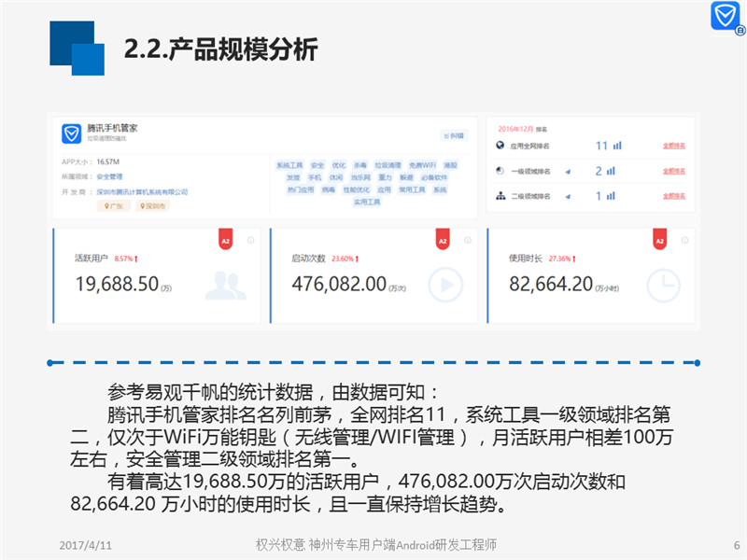Click the footer text 神州专车用户端Android研发工程师
This screenshot has height=560, width=747.
click(403, 544)
